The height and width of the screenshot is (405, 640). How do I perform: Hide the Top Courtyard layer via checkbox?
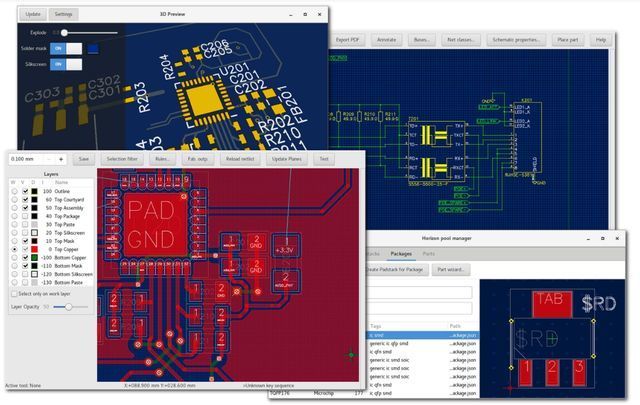point(25,200)
